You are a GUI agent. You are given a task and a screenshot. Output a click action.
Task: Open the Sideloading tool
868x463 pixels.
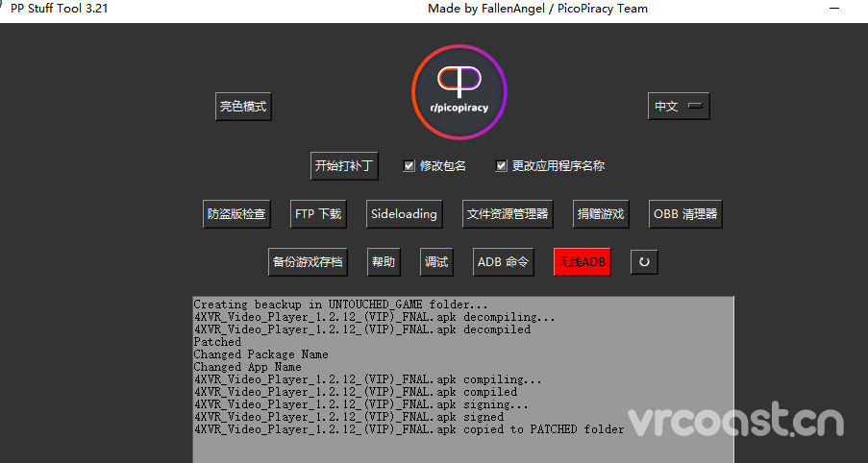tap(404, 213)
